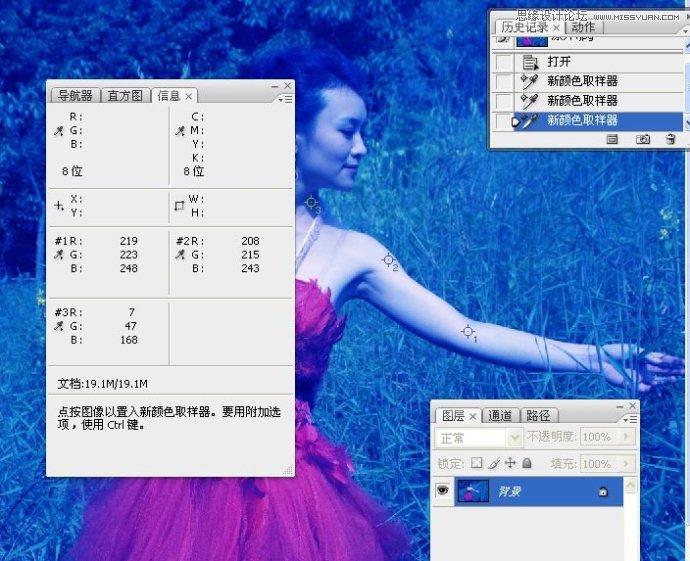Toggle history brush source for 打开 state
Screen dimensions: 690x561
[x=503, y=62]
